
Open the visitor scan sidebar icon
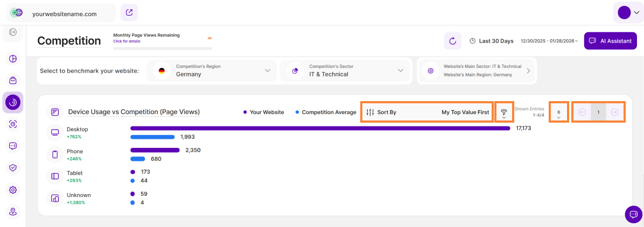[x=13, y=124]
